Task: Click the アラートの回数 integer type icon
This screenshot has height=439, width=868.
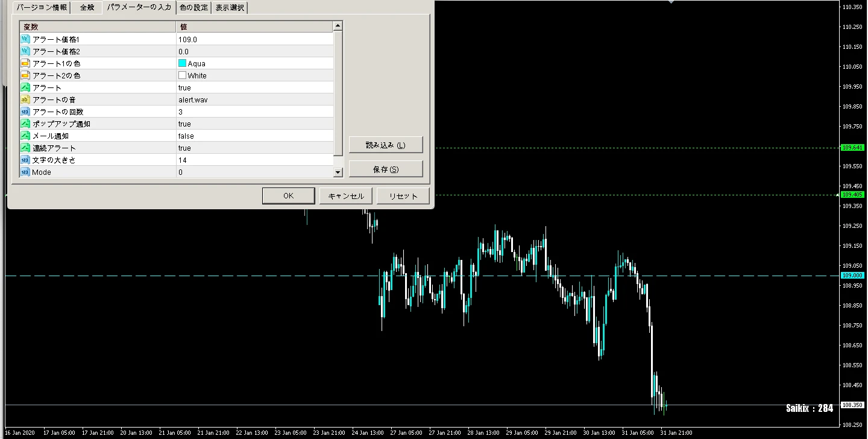Action: [x=25, y=112]
